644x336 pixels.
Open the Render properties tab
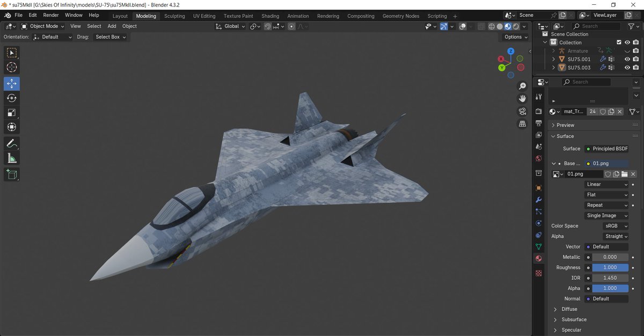tap(539, 112)
